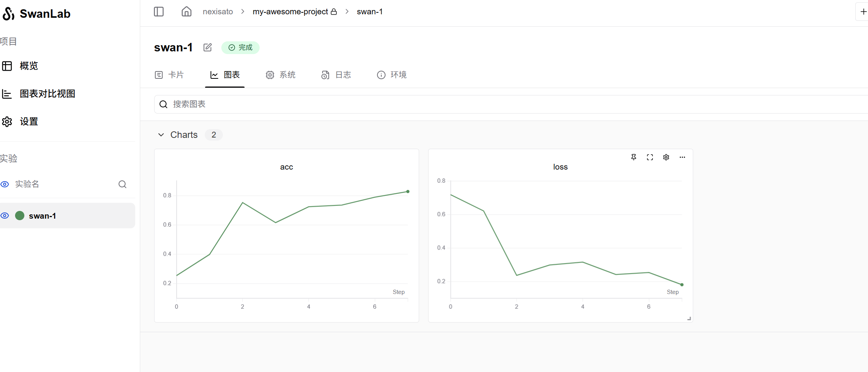Open loss chart settings gear
868x372 pixels.
pyautogui.click(x=666, y=157)
